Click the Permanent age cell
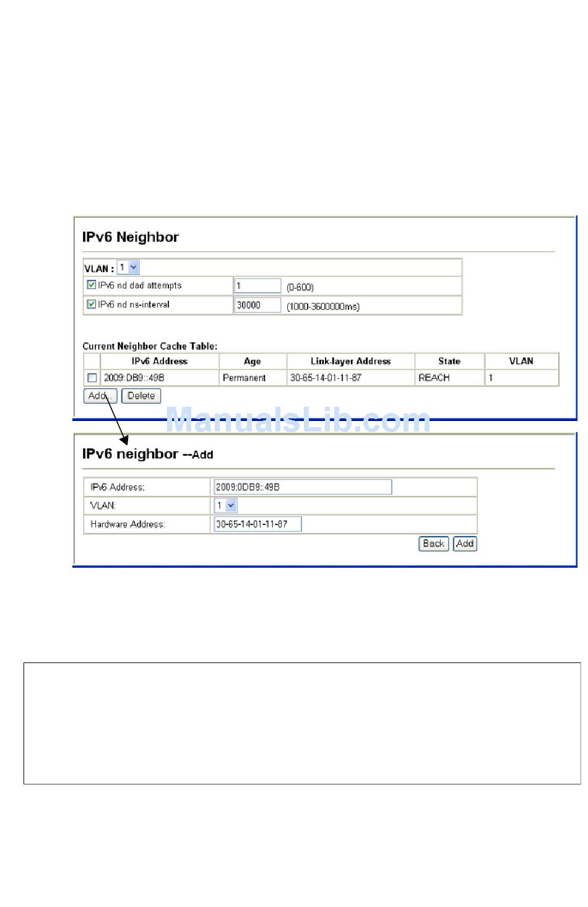The width and height of the screenshot is (588, 907). 253,378
